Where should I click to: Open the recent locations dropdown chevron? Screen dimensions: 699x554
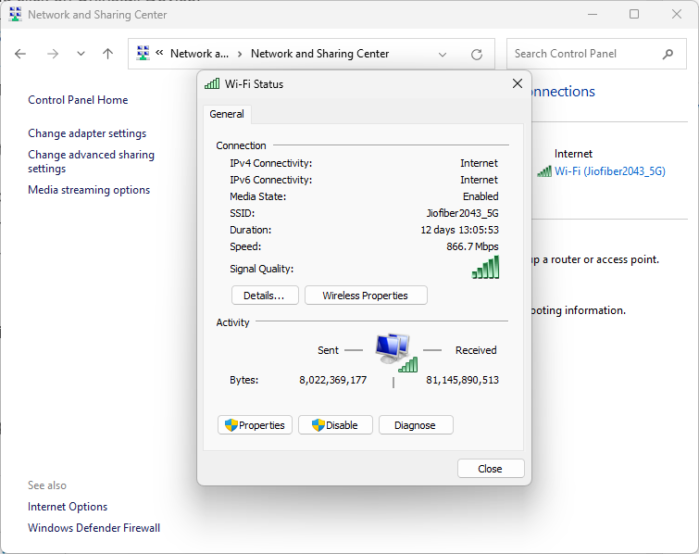81,54
